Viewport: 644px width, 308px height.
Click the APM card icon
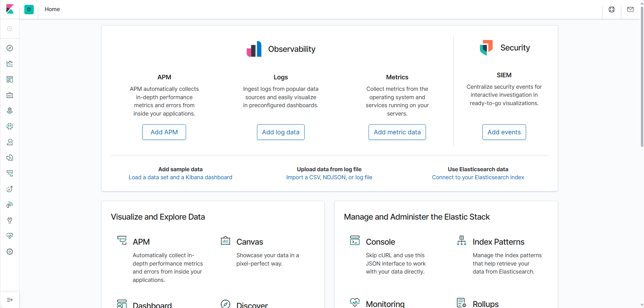click(x=122, y=240)
